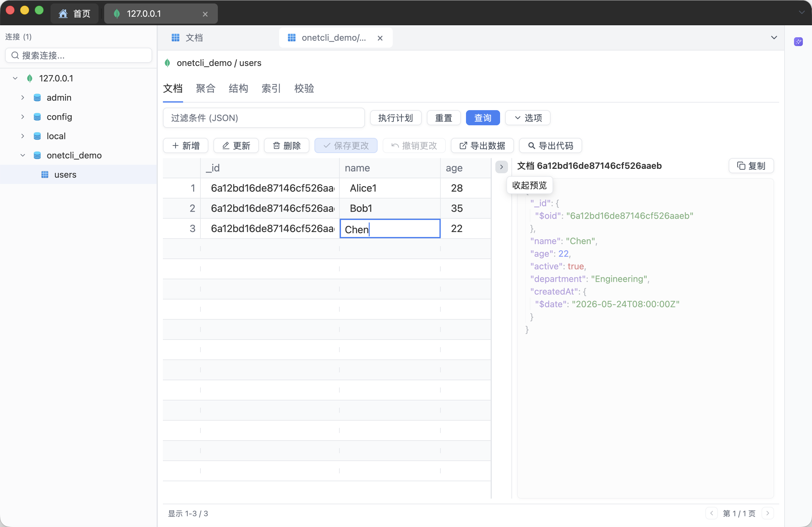Click the 导出数据 export button
The width and height of the screenshot is (812, 527).
pos(482,146)
